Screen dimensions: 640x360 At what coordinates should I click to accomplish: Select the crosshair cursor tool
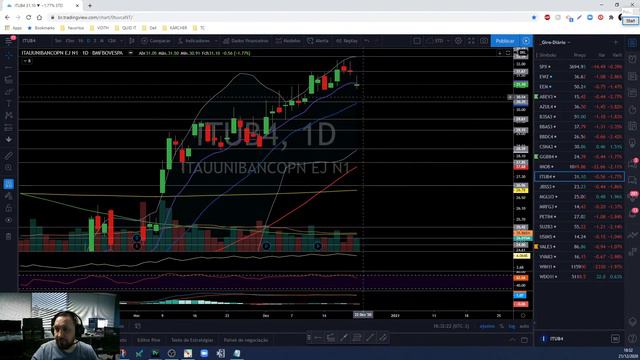[x=9, y=56]
